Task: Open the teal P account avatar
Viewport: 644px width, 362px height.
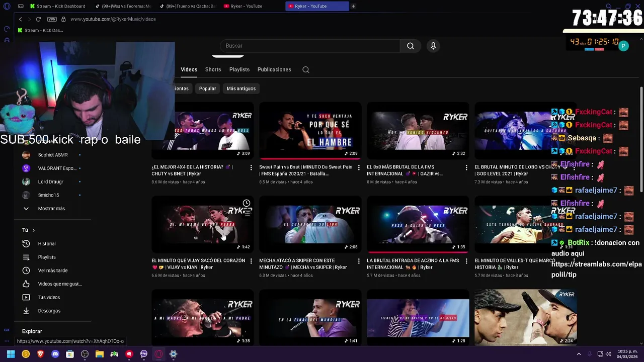Action: pyautogui.click(x=623, y=46)
